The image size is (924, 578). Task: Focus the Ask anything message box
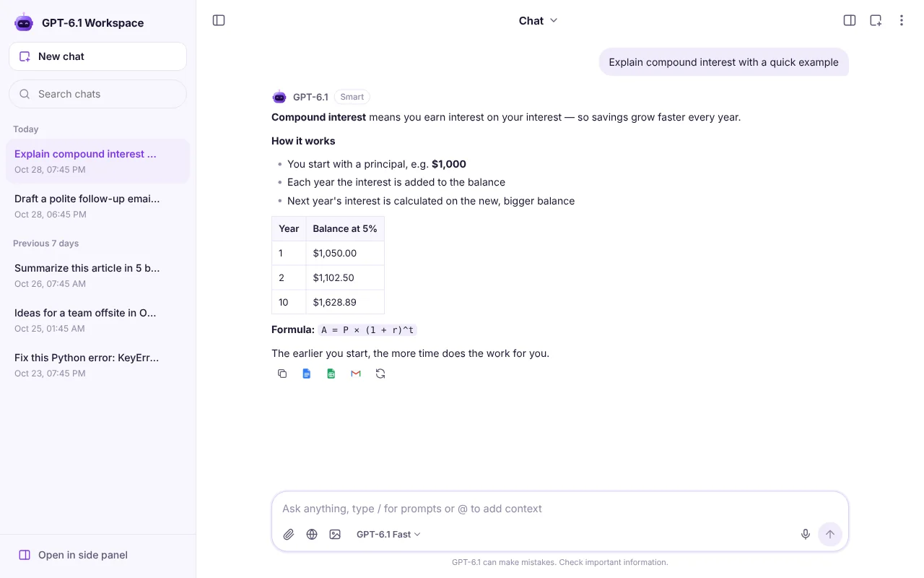coord(559,509)
